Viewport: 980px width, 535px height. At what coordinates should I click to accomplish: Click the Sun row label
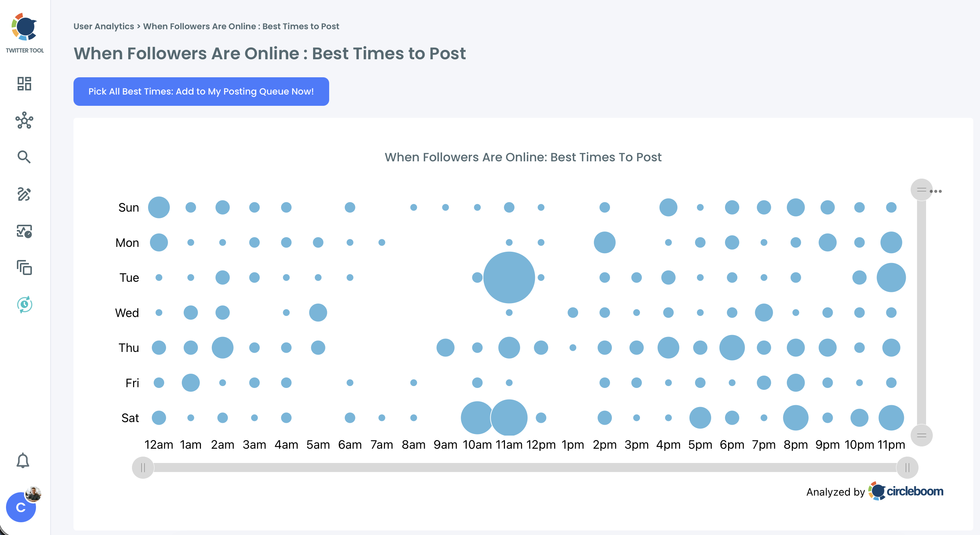coord(129,207)
